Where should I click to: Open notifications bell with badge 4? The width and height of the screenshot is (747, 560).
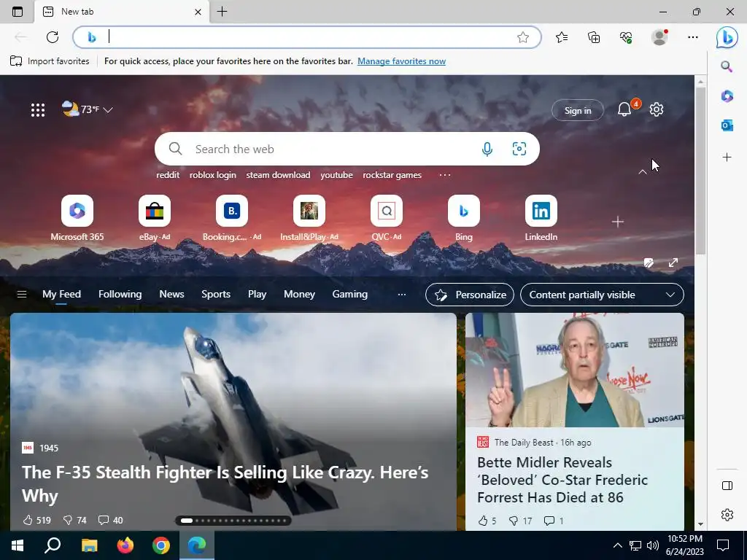point(624,109)
